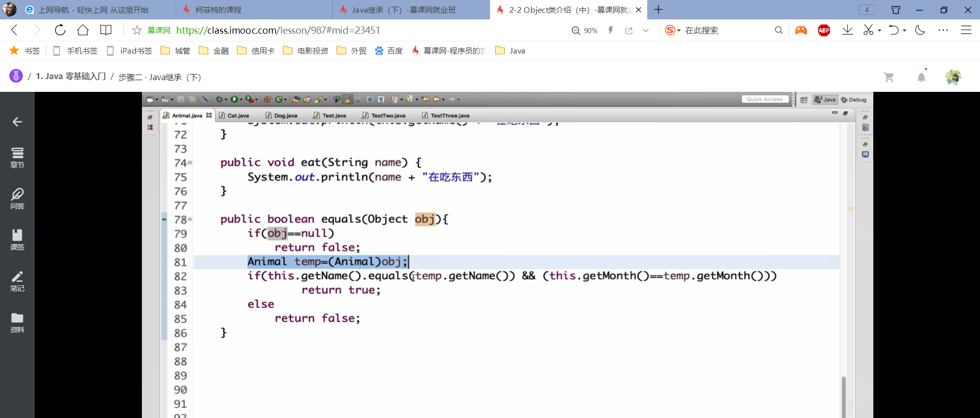Viewport: 980px width, 418px height.
Task: Click the editor vertical scrollbar thumb
Action: tap(844, 397)
